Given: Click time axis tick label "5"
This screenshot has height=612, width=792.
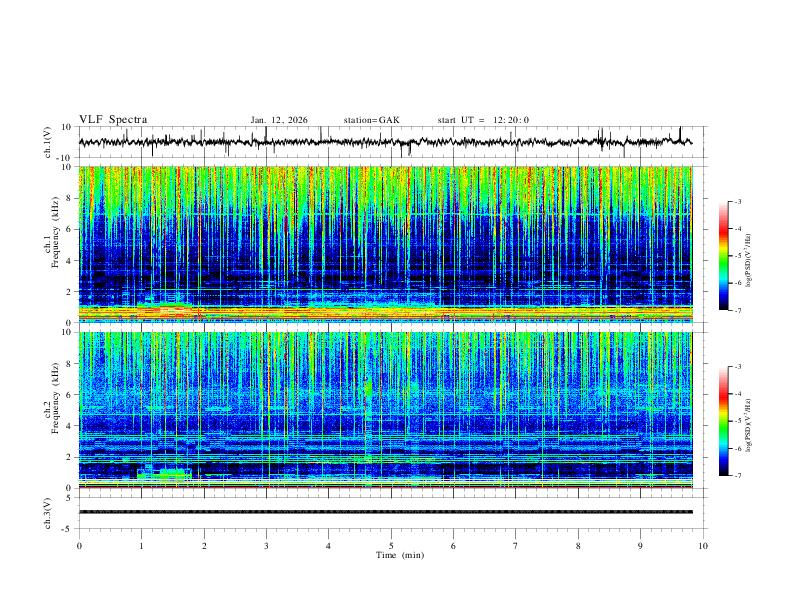Looking at the screenshot, I should click(391, 546).
